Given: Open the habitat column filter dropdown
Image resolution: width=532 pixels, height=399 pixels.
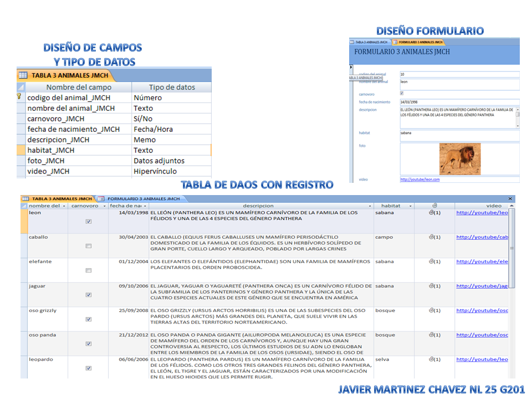Looking at the screenshot, I should [x=411, y=206].
